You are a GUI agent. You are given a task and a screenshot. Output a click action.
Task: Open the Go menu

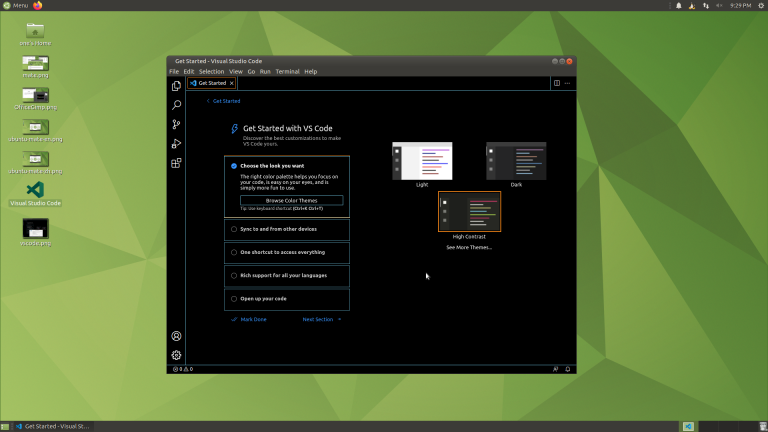(251, 72)
